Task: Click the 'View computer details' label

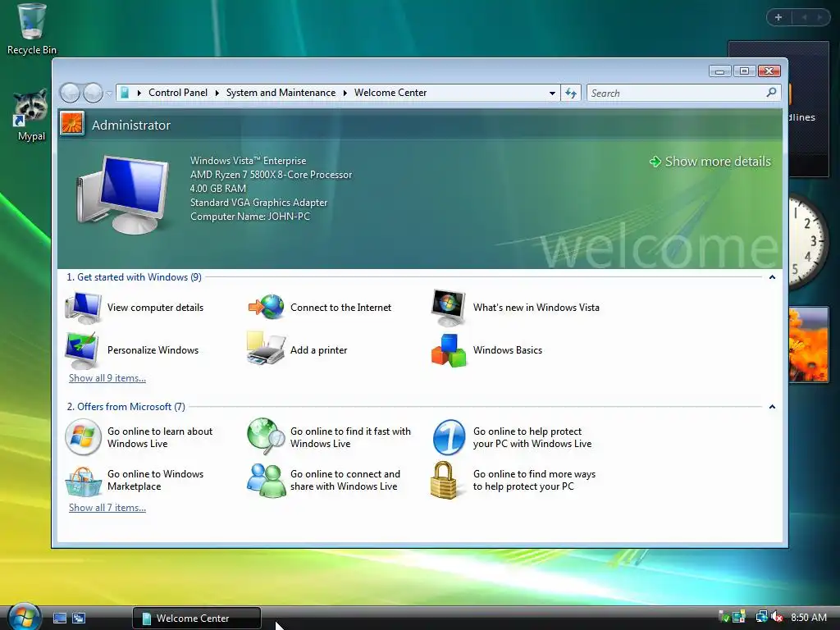Action: [x=155, y=308]
